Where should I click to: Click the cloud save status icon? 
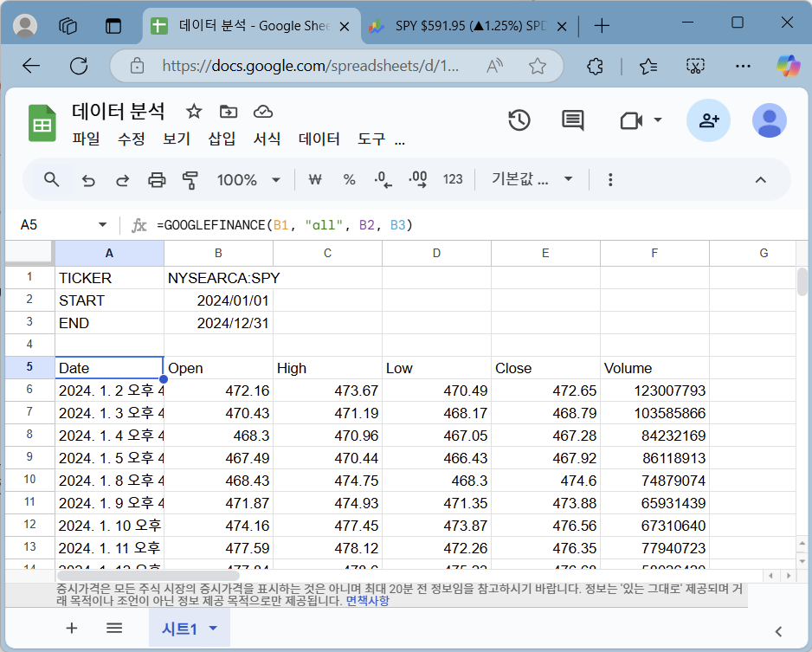point(261,111)
